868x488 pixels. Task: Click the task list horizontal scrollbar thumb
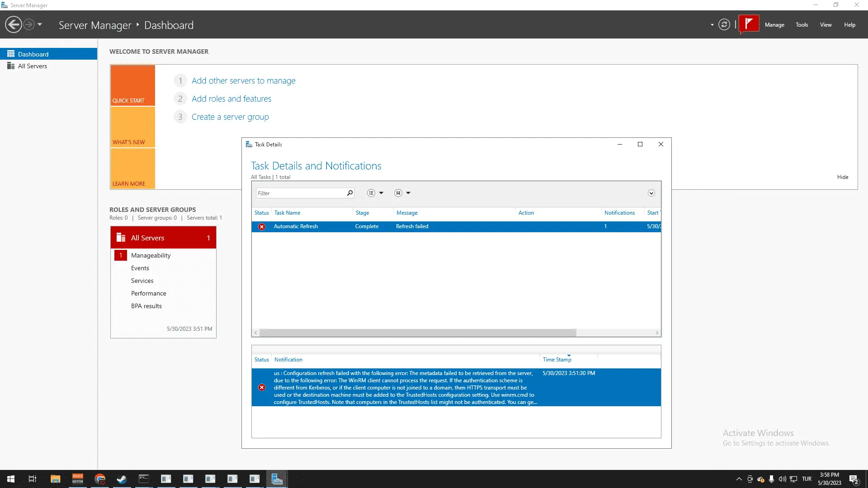[x=418, y=333]
